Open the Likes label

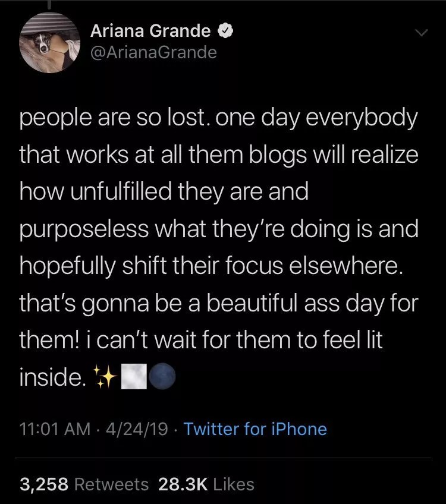(x=233, y=484)
